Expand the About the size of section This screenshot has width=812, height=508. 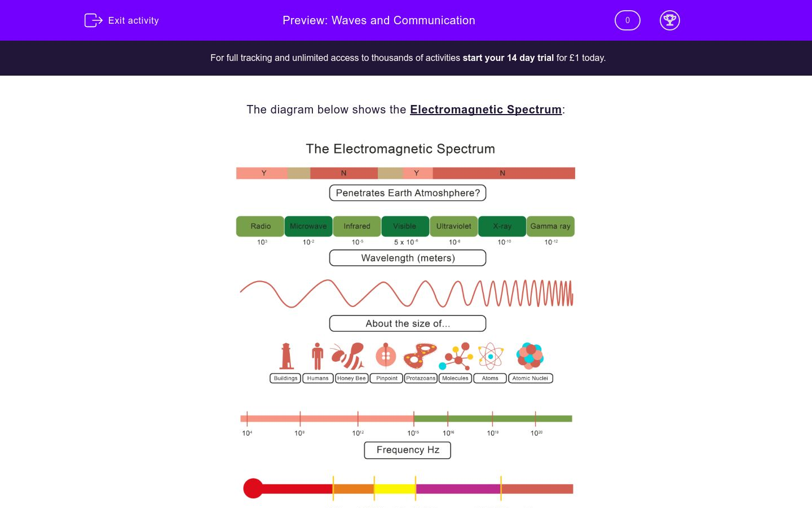pos(407,323)
